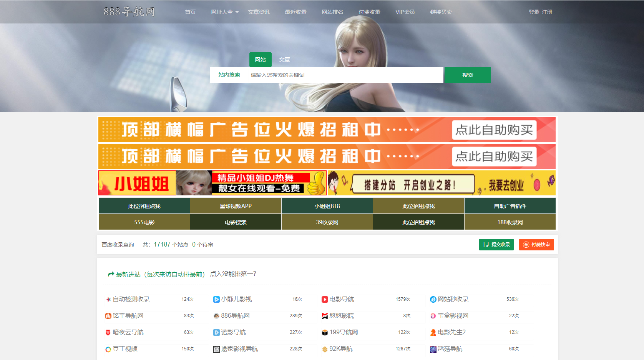644x360 pixels.
Task: Click the 付费快审 orange button
Action: click(x=536, y=244)
